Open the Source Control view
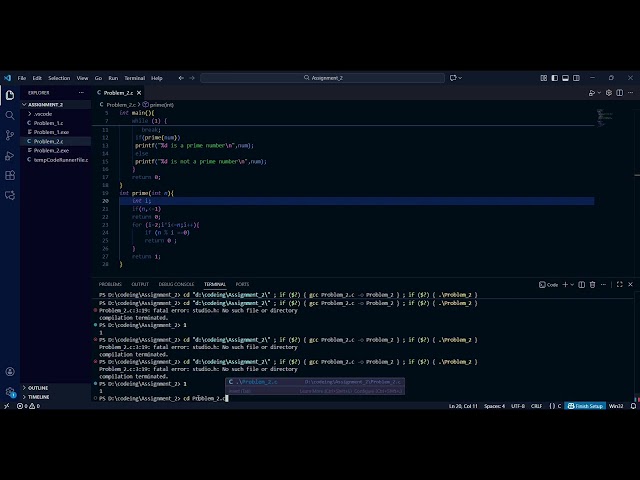 tap(10, 135)
